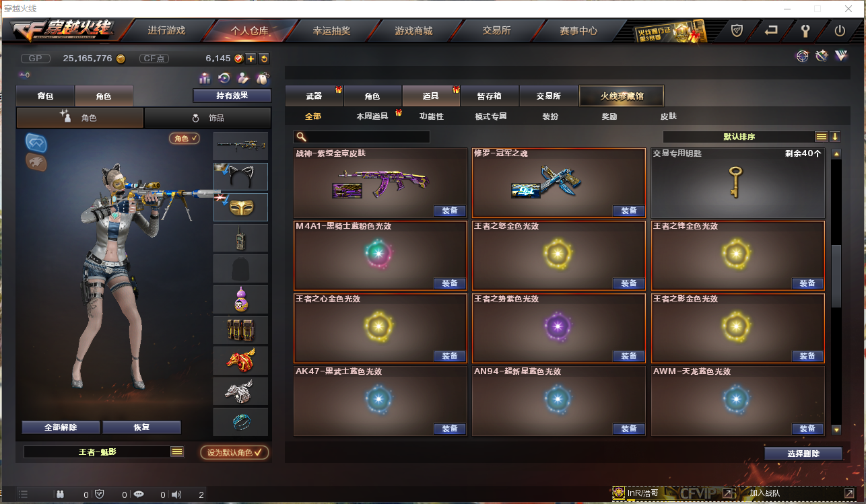This screenshot has width=866, height=504.
Task: Click the item search input field
Action: [x=362, y=137]
